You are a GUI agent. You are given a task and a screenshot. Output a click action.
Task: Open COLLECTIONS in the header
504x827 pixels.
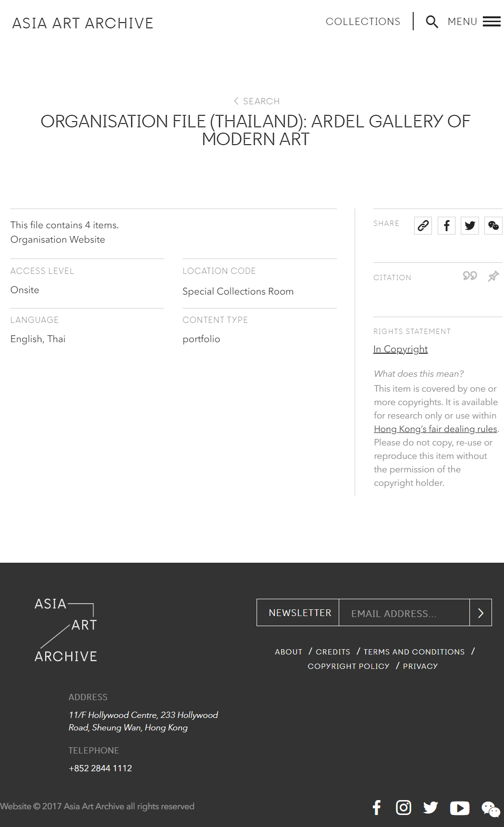363,22
